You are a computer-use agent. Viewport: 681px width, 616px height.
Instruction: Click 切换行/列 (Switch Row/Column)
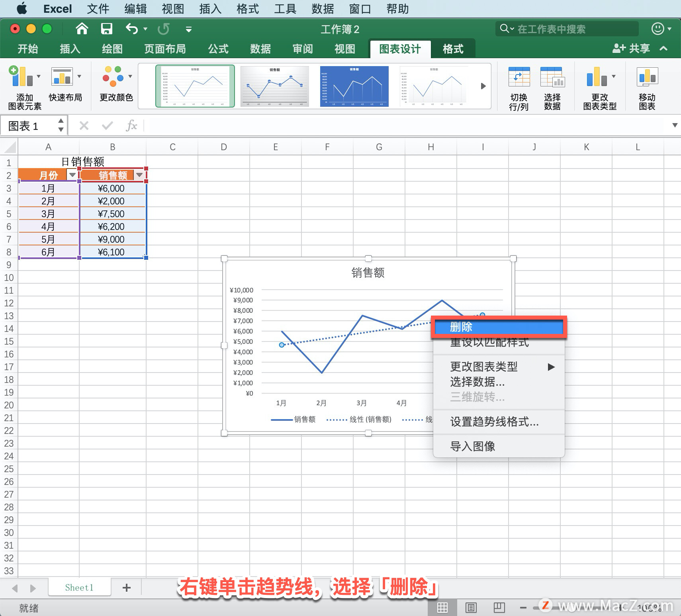tap(519, 88)
